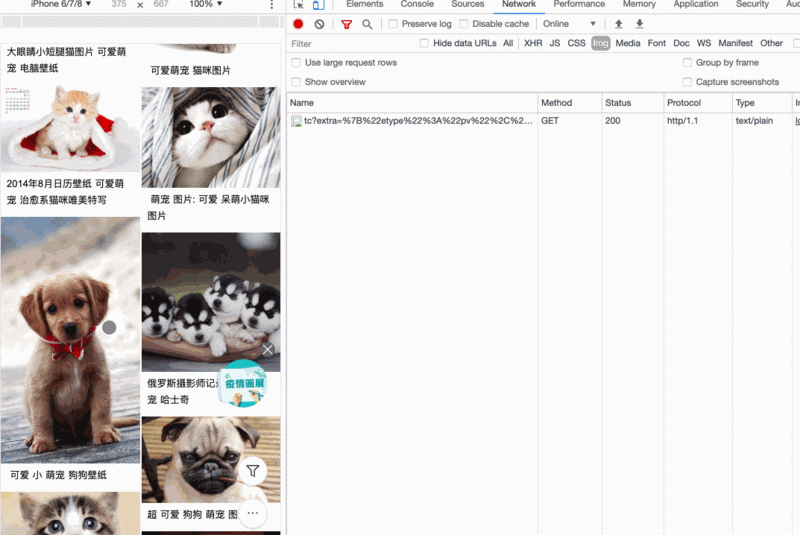Tap the round filter funnel button on page
800x535 pixels.
point(253,471)
